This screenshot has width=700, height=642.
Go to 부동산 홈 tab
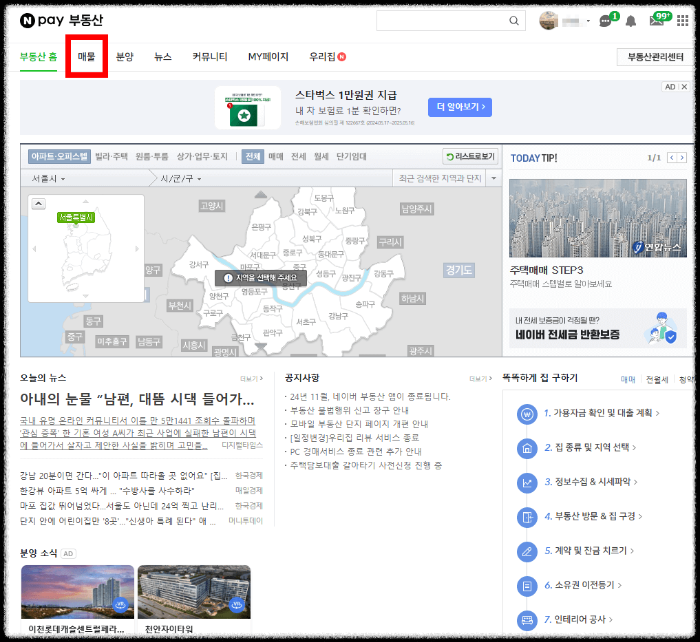pyautogui.click(x=38, y=57)
